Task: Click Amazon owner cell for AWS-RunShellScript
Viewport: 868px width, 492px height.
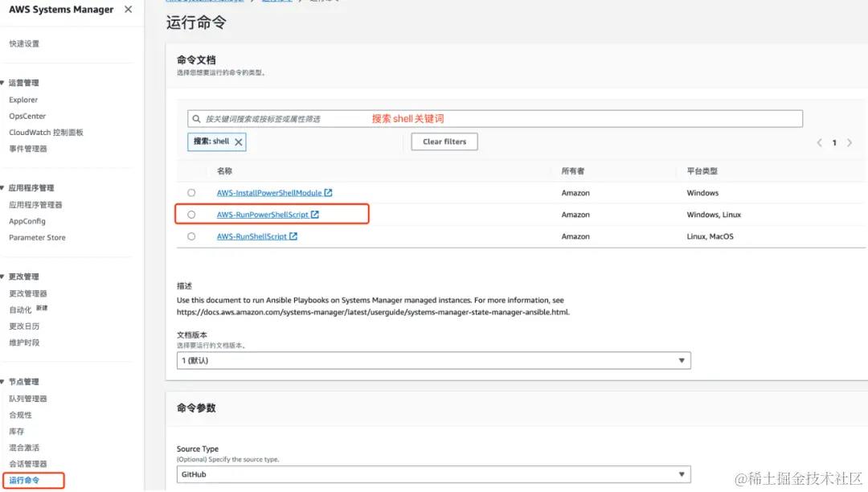Action: coord(575,236)
